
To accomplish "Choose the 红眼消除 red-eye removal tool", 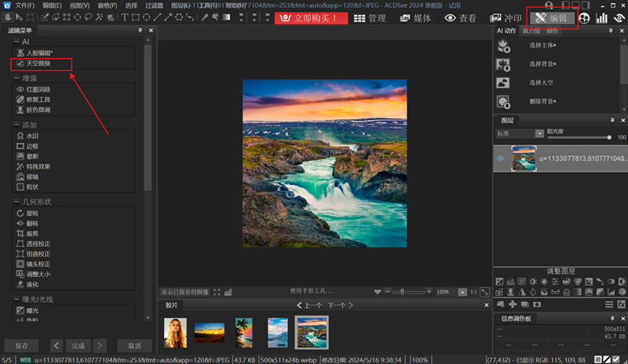I will 38,89.
